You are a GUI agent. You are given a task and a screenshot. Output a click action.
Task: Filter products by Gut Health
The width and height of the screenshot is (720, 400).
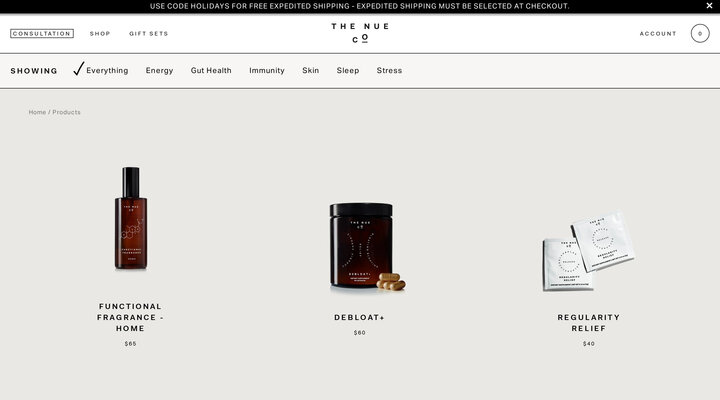[x=211, y=70]
